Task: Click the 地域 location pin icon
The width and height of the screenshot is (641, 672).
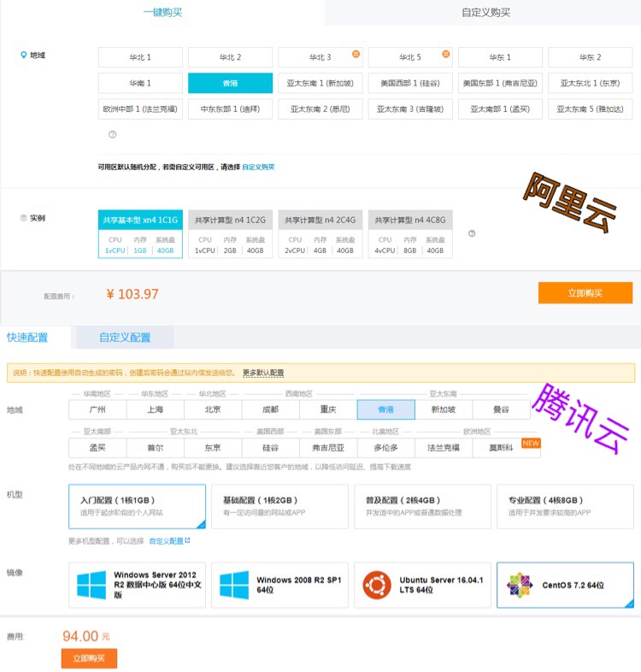Action: pyautogui.click(x=24, y=55)
